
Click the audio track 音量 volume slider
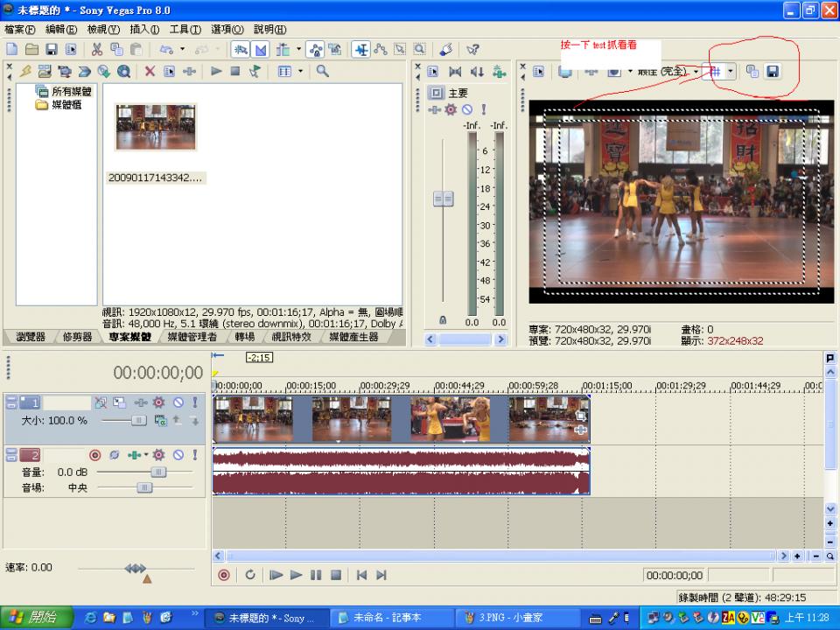click(x=157, y=472)
